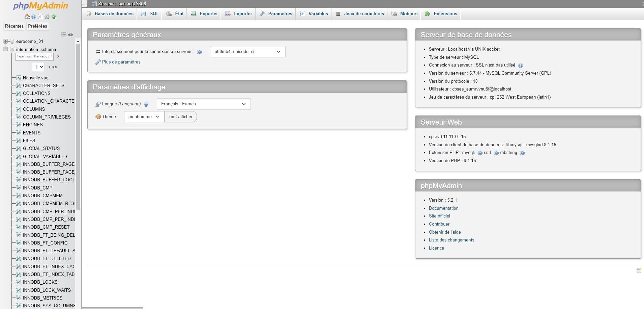Open the Moteurs tab

(404, 14)
